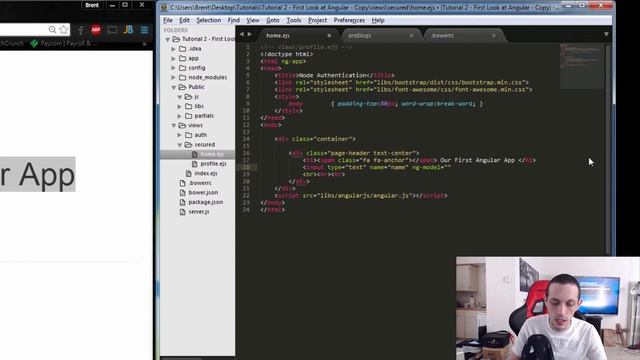
Task: Bookmark page with browser star icon
Action: 64,29
